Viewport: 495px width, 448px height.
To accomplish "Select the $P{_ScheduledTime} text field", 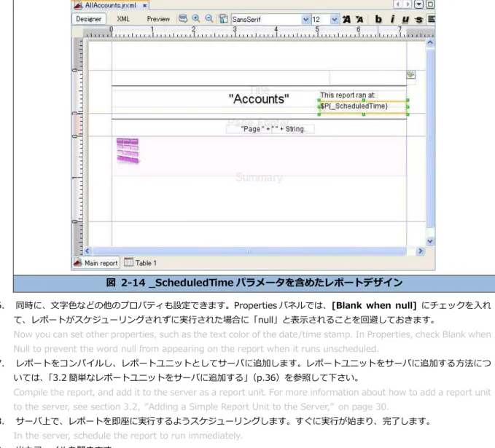I will (x=363, y=106).
